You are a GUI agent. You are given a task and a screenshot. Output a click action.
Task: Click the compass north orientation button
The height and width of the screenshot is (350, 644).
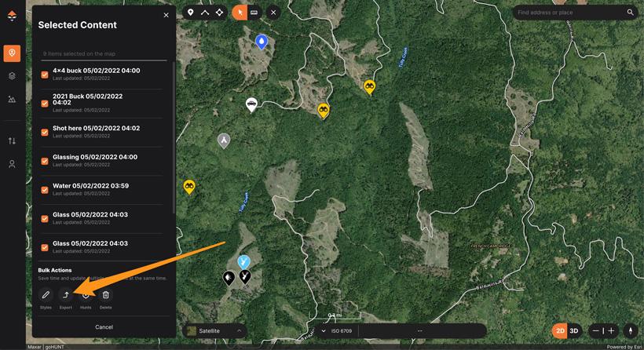point(631,330)
